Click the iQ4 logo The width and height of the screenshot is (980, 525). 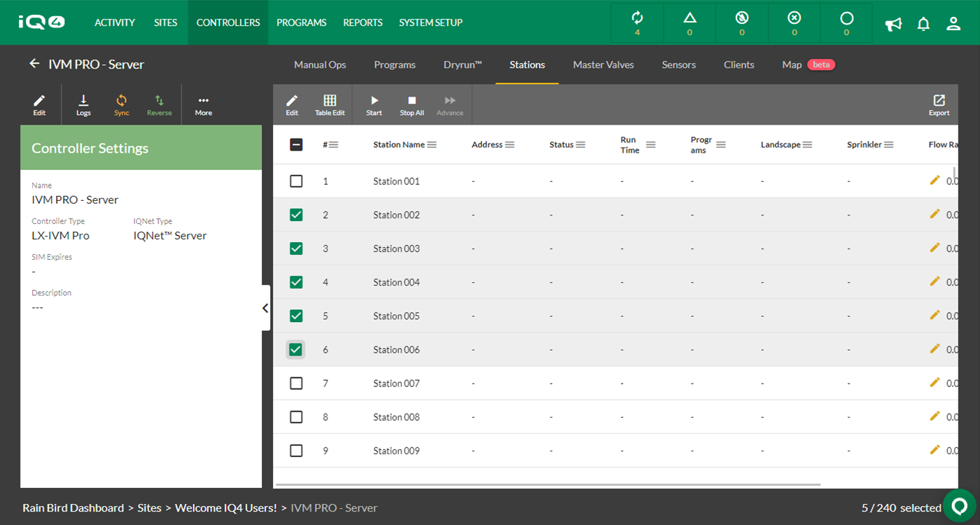(42, 22)
